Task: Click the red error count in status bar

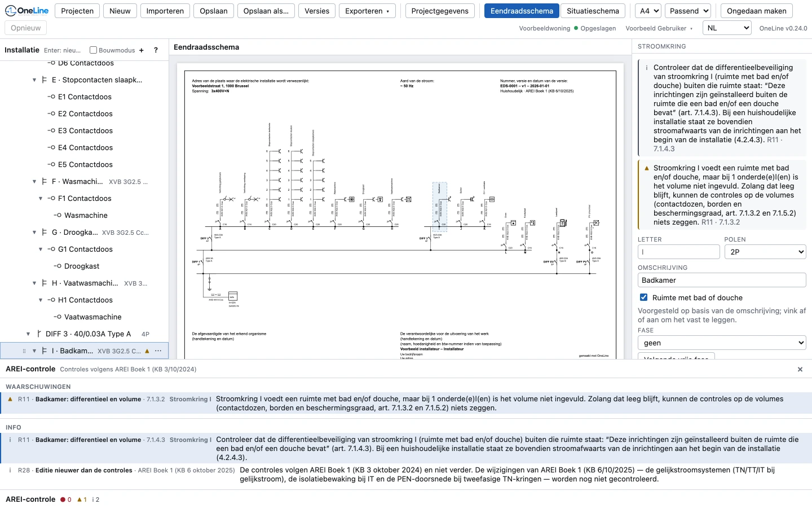Action: tap(66, 500)
